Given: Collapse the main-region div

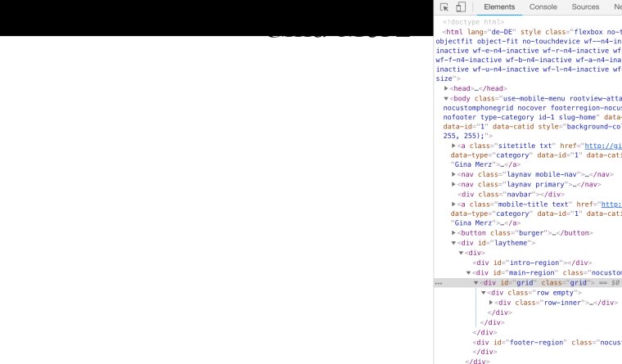Looking at the screenshot, I should (468, 272).
